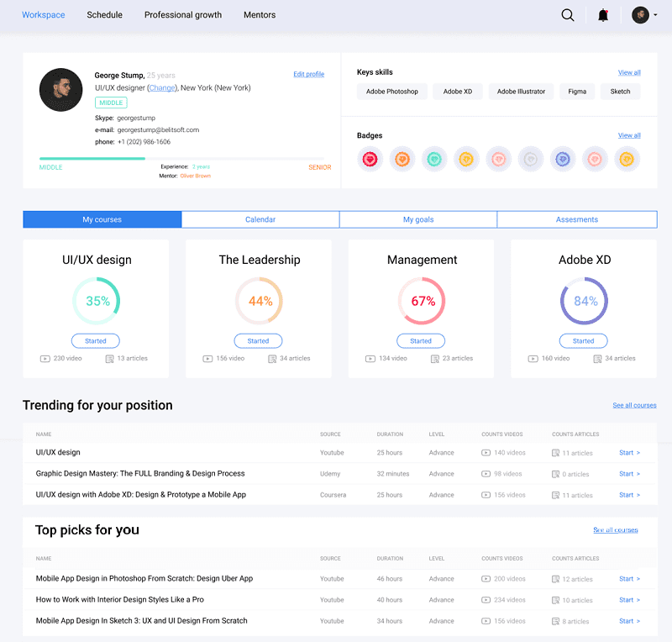This screenshot has height=642, width=672.
Task: Click 'Graphic Design Mastery' course name
Action: [x=140, y=473]
